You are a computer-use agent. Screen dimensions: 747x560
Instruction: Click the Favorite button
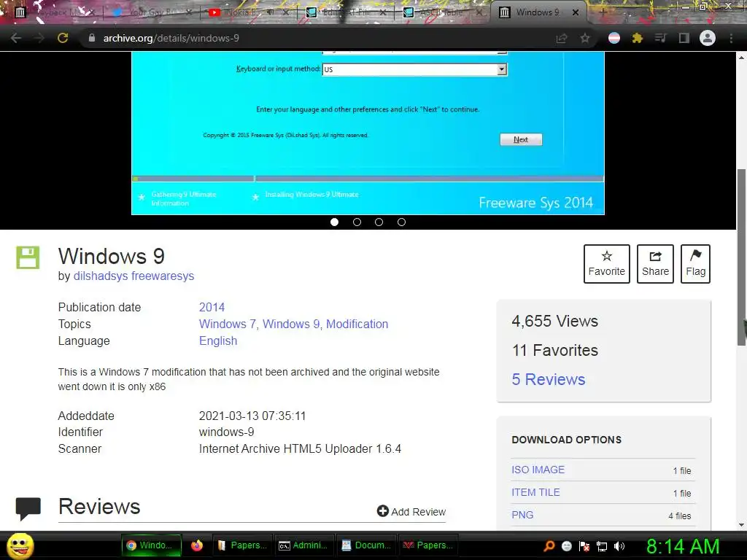606,264
